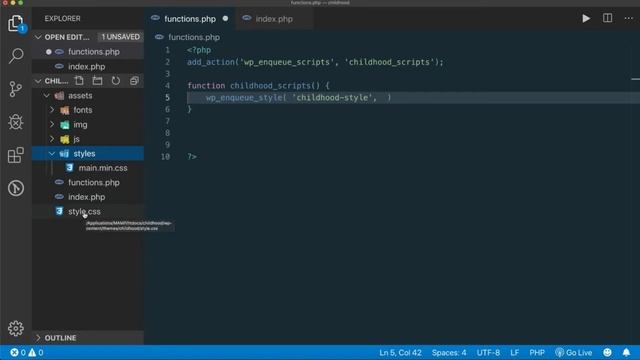Change language mode PHP
640x360 pixels.
537,352
